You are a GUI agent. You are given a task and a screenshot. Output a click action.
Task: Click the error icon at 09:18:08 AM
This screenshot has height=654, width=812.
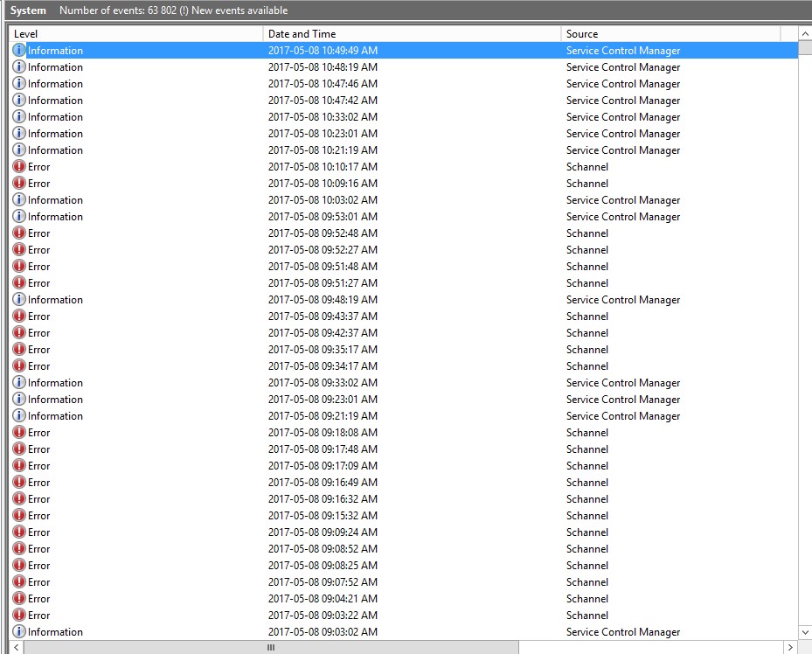(x=19, y=432)
